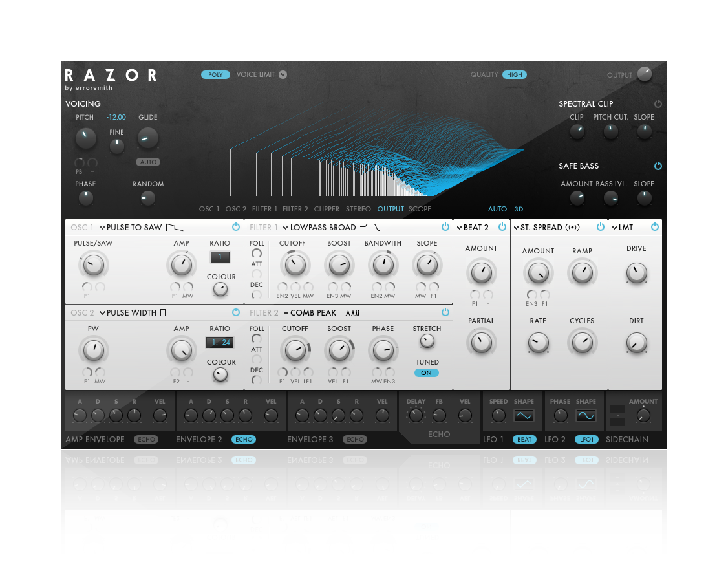Toggle Envelope 2 ECHO switch
This screenshot has width=728, height=571.
point(244,440)
